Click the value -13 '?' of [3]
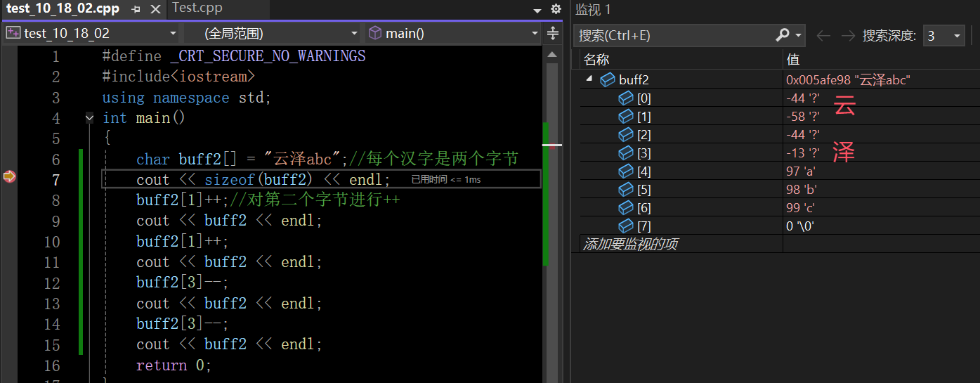This screenshot has width=980, height=383. pyautogui.click(x=803, y=153)
